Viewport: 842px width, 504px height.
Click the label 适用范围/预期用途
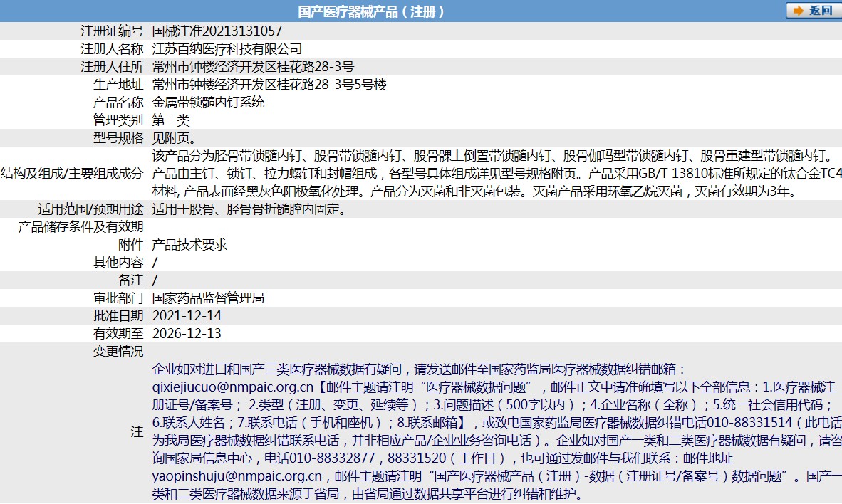(x=90, y=209)
